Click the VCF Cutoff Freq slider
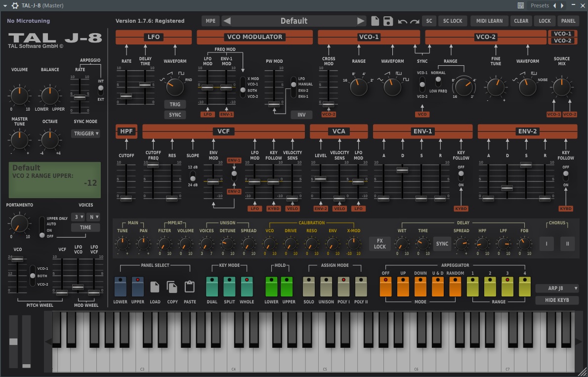 tap(153, 166)
